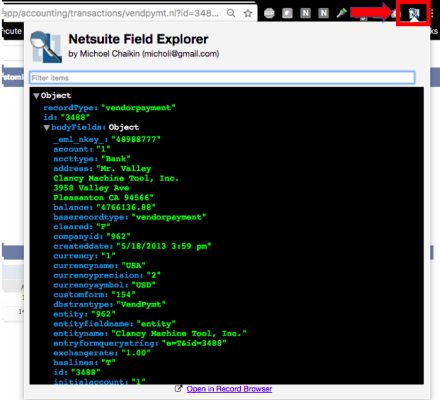This screenshot has height=400, width=440.
Task: Select the _eml_nkey_ "48988777" entry
Action: tap(107, 139)
